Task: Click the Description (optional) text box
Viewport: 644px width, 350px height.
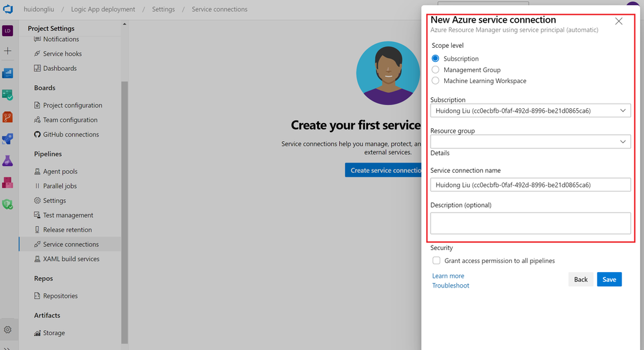Action: (x=531, y=223)
